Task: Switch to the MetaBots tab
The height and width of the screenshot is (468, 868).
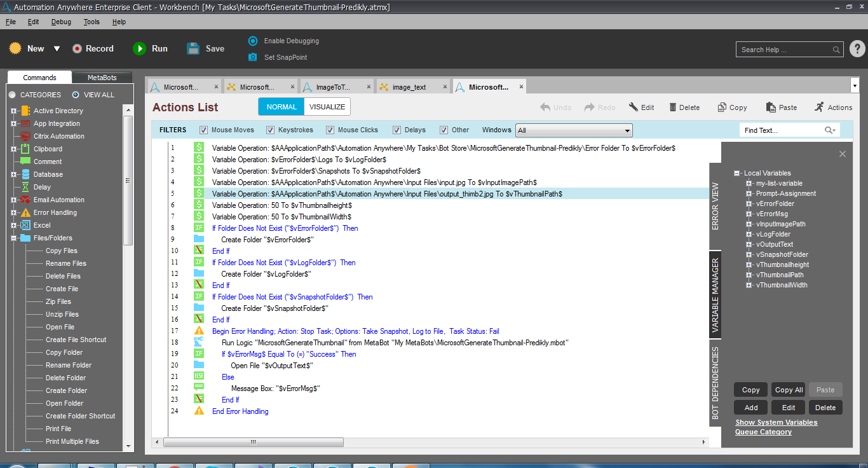Action: pos(102,78)
